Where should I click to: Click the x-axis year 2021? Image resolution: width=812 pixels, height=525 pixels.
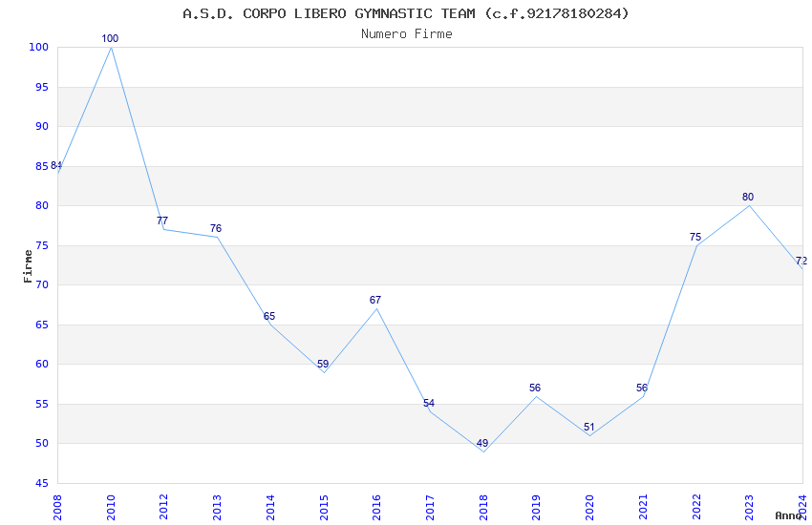point(643,507)
